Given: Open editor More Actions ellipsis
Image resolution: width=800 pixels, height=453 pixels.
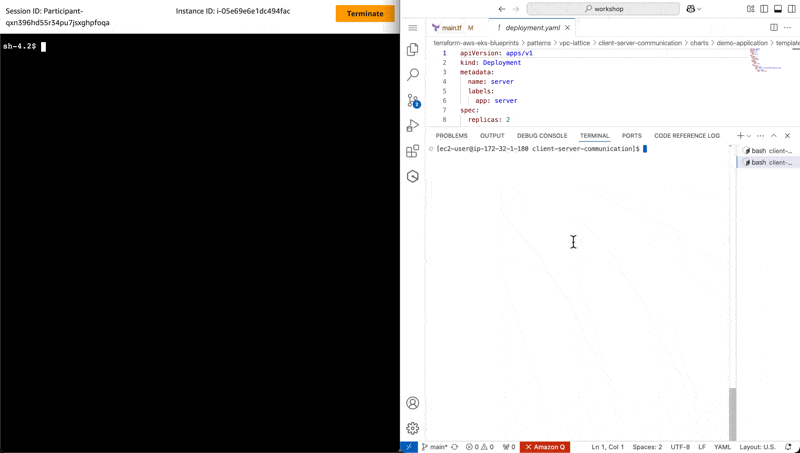Looking at the screenshot, I should [x=788, y=28].
